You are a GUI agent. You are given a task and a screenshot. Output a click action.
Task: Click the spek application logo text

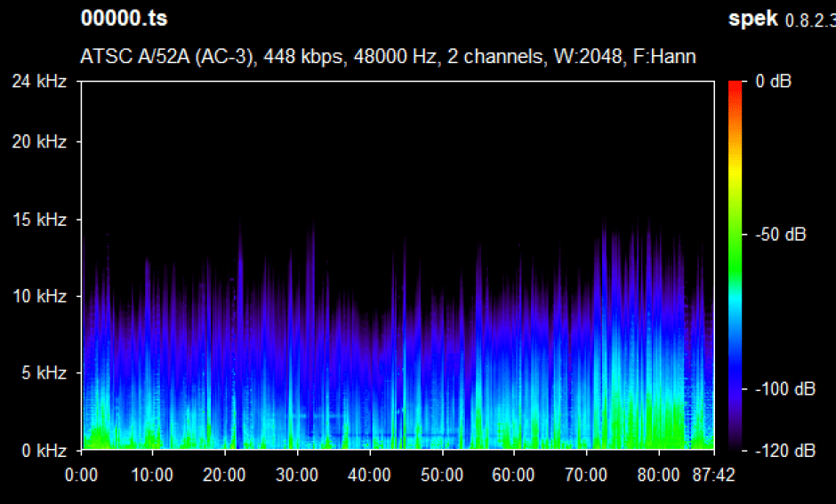(753, 19)
